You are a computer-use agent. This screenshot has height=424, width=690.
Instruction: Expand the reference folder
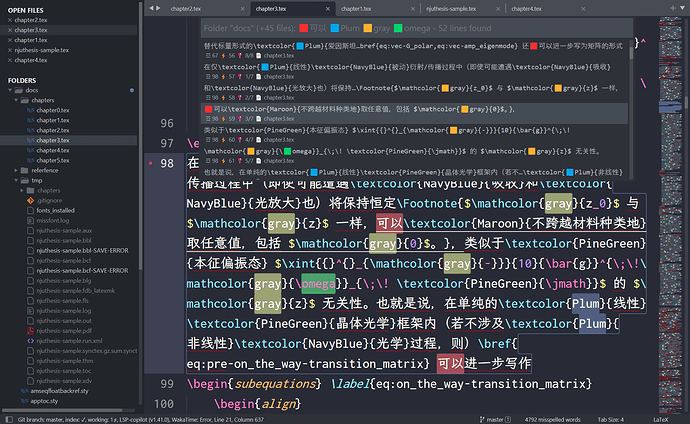(18, 170)
